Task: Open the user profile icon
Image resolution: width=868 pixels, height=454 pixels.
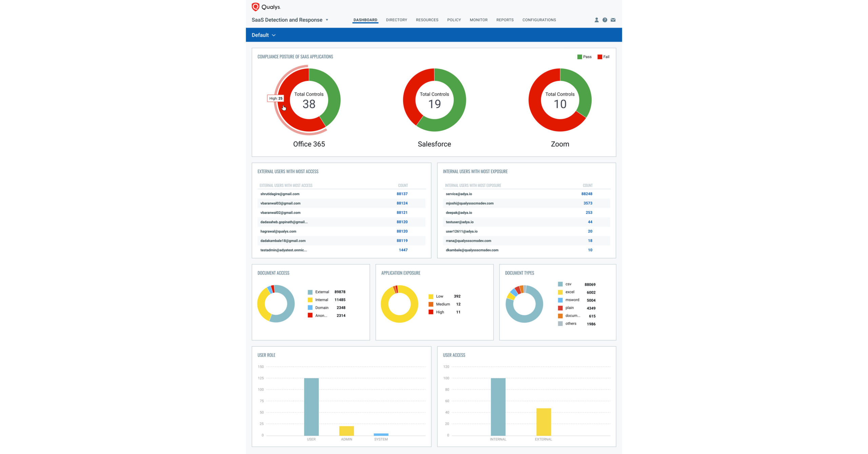Action: (596, 20)
